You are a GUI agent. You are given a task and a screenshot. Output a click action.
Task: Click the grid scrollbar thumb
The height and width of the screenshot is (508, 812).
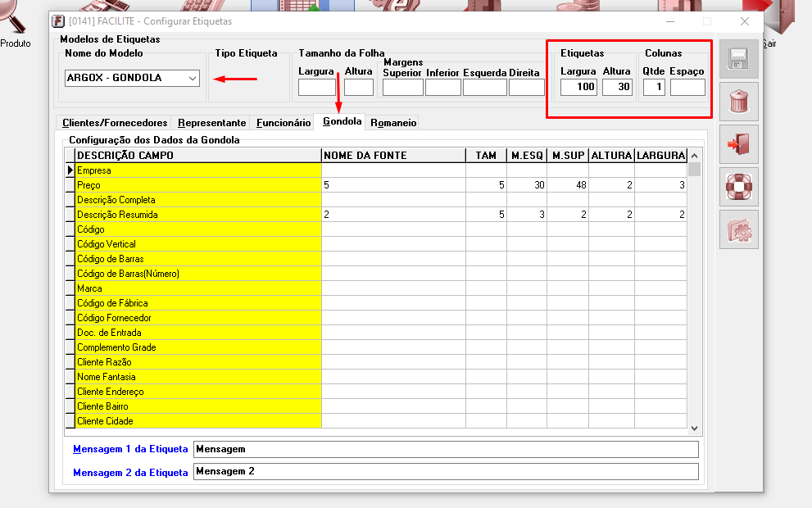point(695,170)
